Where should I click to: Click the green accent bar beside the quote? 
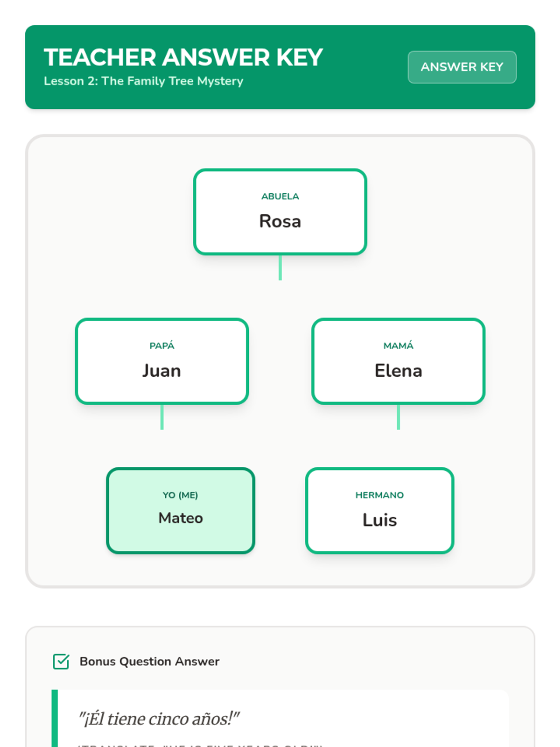[55, 718]
